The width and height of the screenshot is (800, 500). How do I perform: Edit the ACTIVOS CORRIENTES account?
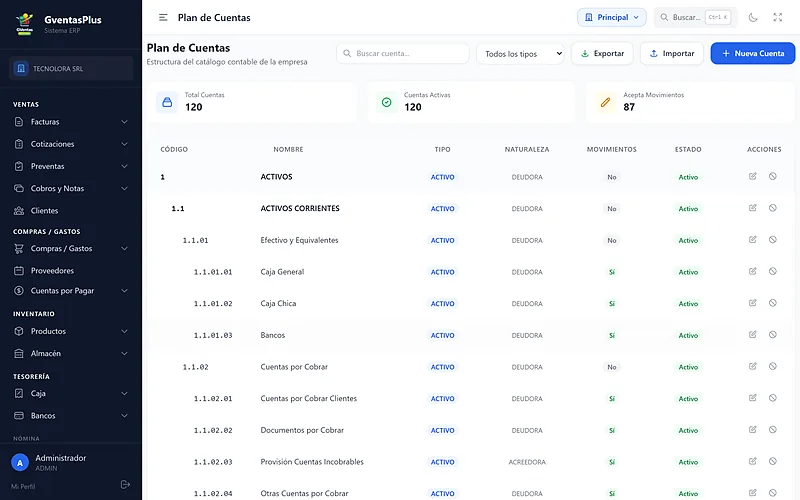coord(753,208)
